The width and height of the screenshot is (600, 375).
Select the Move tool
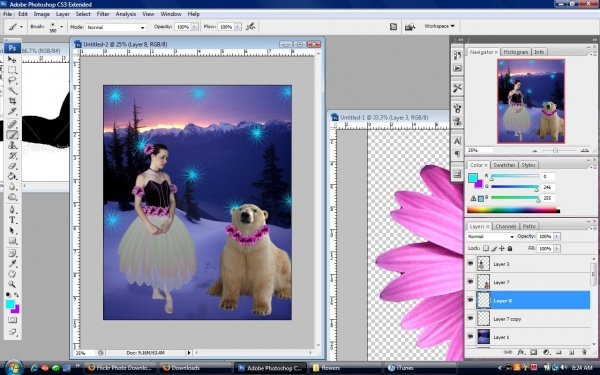[12, 60]
